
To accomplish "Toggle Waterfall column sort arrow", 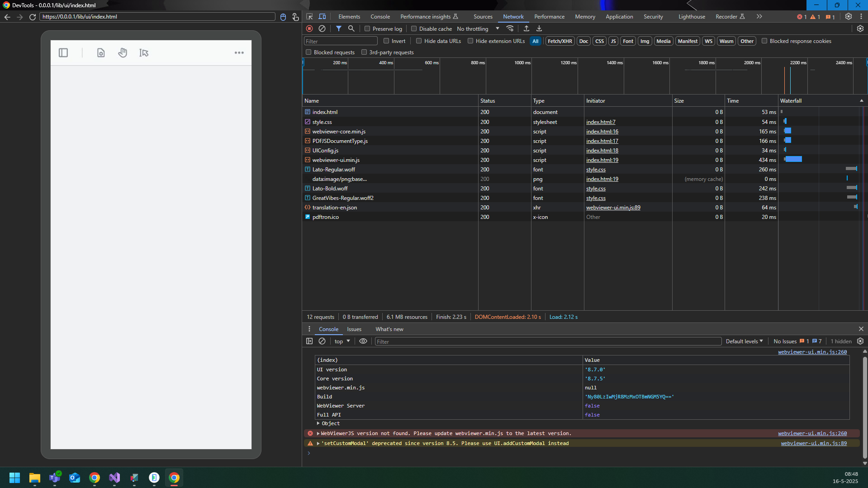I will point(861,101).
